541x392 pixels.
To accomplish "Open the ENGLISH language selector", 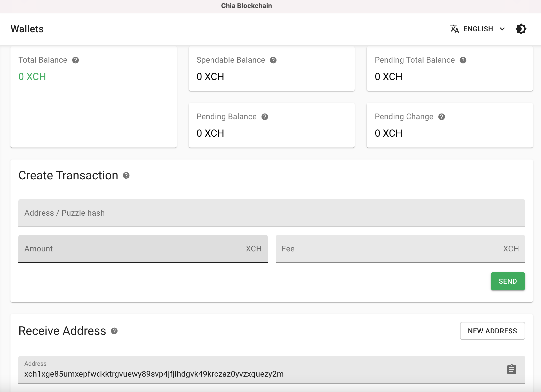I will pos(478,29).
